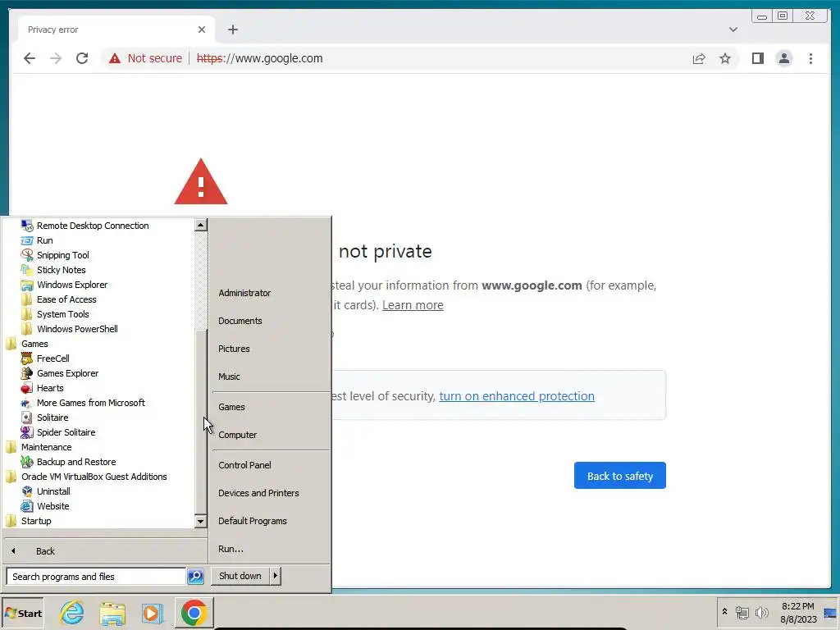Reload the Privacy error page
The image size is (840, 630).
tap(82, 58)
